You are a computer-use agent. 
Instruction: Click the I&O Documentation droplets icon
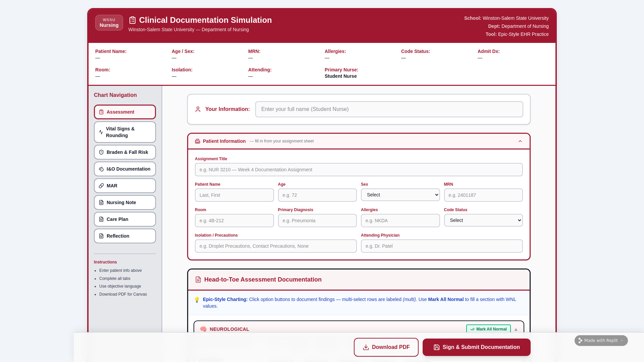coord(101,169)
